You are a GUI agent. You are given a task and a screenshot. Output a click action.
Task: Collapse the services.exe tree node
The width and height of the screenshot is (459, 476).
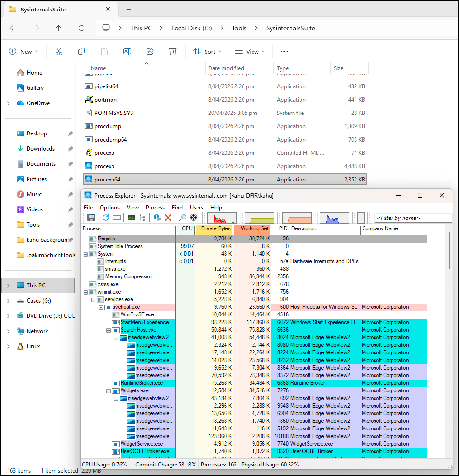[x=93, y=300]
